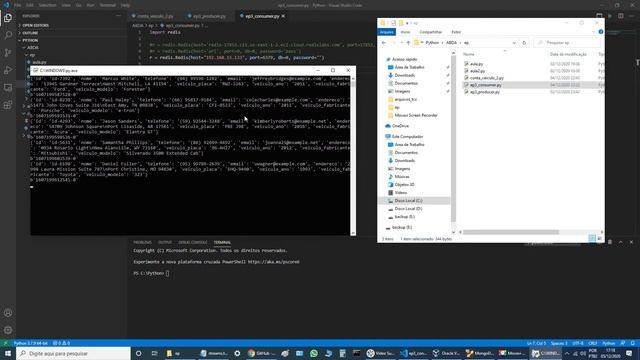
Task: Click the split editor icon in VS Code
Action: click(620, 16)
